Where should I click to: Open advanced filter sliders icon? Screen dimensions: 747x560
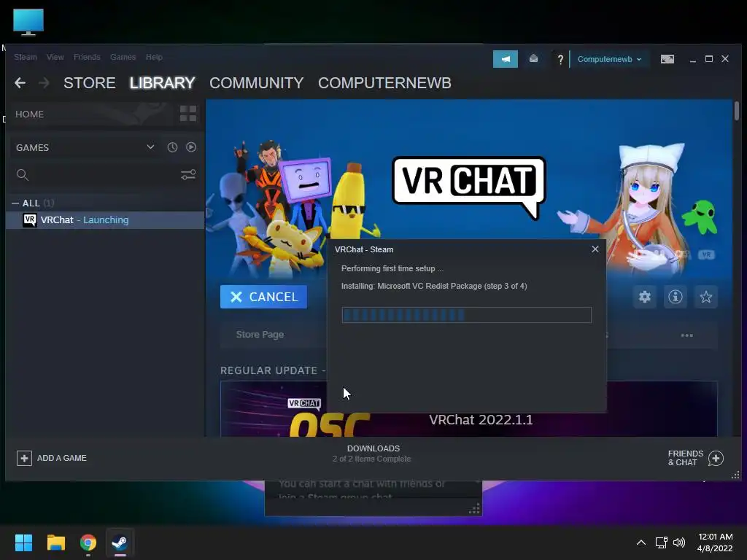pos(188,175)
